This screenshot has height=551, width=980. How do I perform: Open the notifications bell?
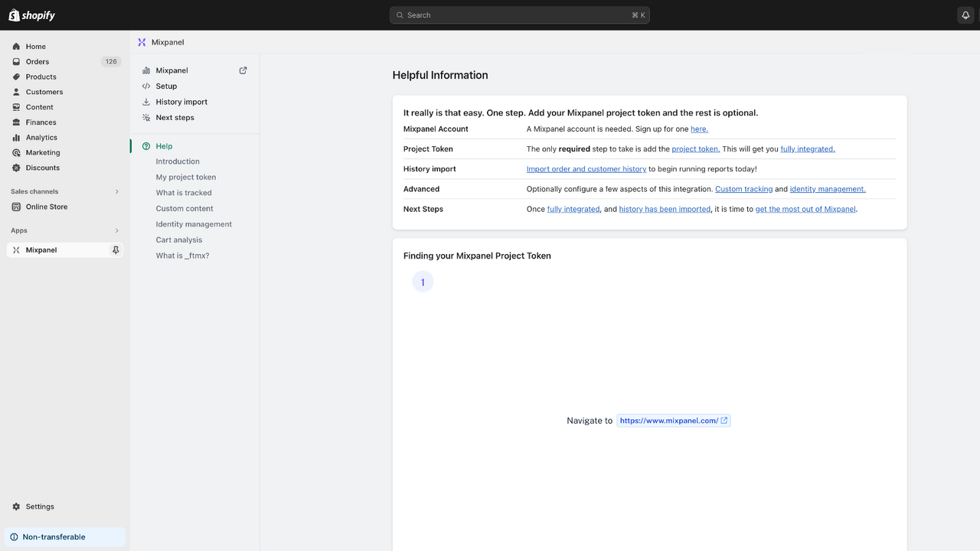[965, 15]
